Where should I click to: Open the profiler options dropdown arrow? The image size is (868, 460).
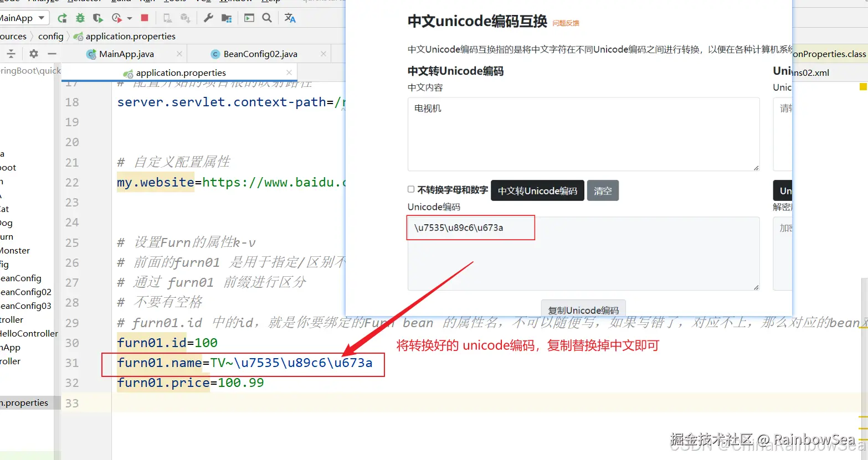[x=130, y=18]
